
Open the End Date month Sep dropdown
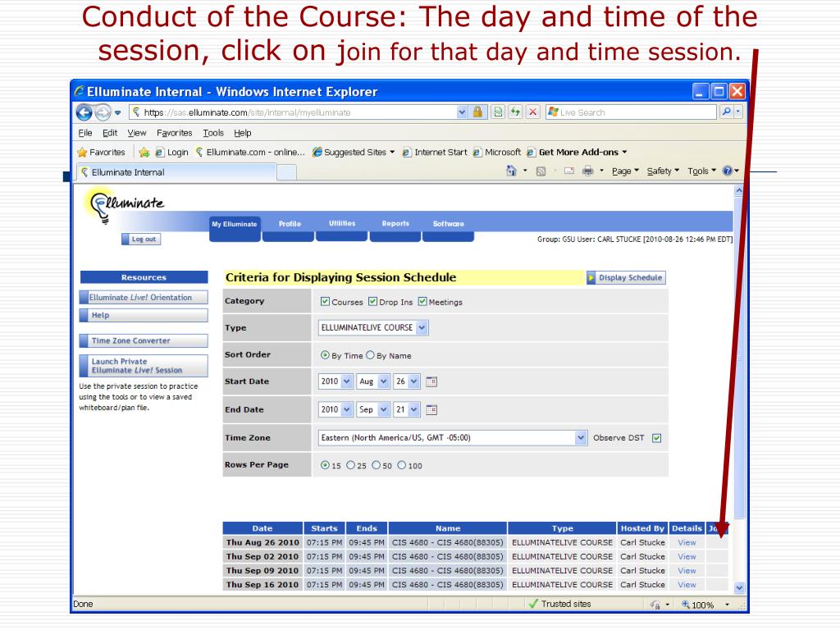click(x=373, y=409)
